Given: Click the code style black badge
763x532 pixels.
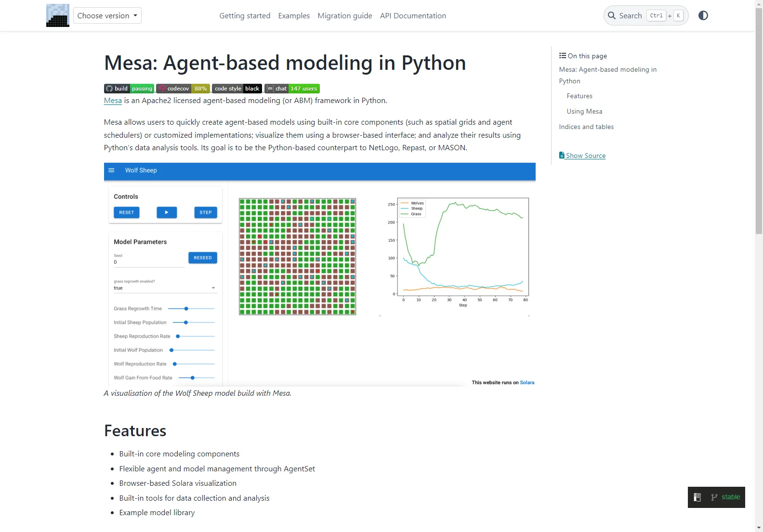Looking at the screenshot, I should (237, 89).
